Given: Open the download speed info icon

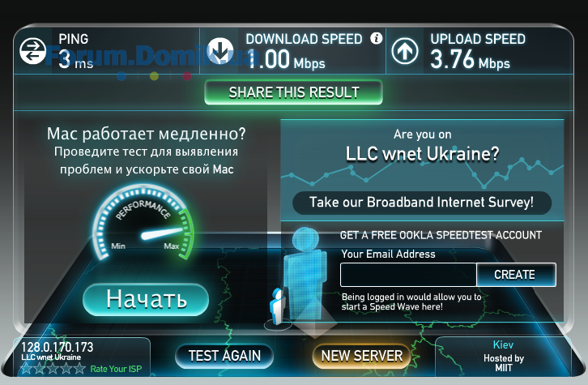Looking at the screenshot, I should click(376, 38).
